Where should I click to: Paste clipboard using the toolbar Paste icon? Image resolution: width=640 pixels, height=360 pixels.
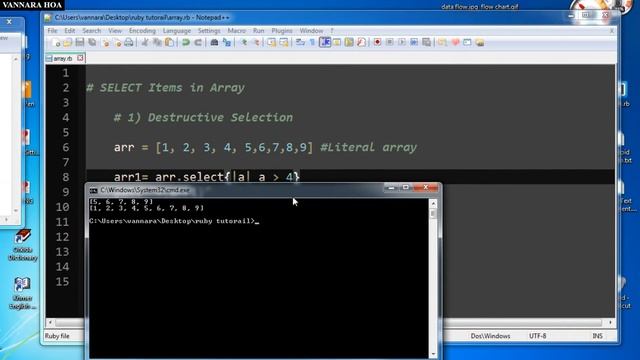coord(169,42)
